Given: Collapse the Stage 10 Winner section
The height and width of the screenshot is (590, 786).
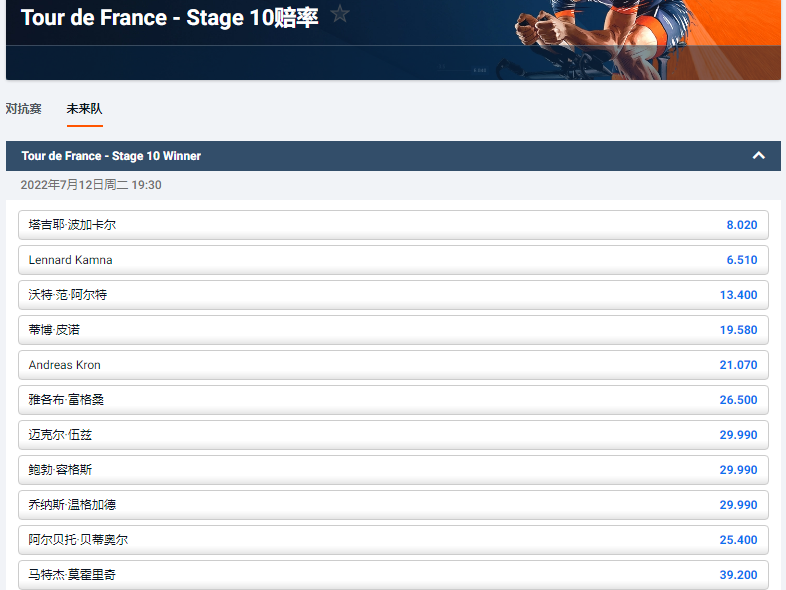Looking at the screenshot, I should coord(759,156).
